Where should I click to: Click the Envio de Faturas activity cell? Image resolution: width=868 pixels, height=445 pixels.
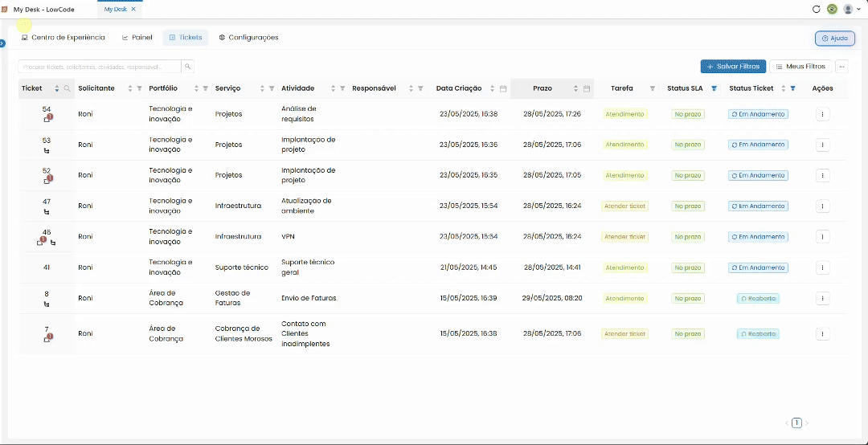[309, 298]
